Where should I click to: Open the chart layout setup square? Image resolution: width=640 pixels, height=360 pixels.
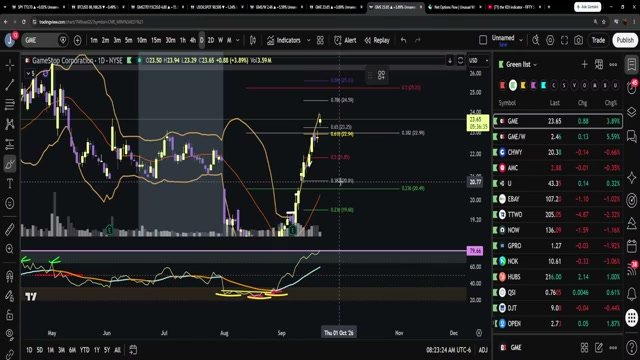(x=483, y=40)
